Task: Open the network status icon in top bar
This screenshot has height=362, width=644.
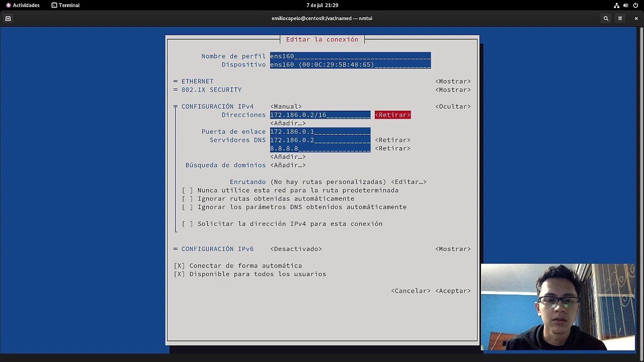Action: [x=616, y=5]
